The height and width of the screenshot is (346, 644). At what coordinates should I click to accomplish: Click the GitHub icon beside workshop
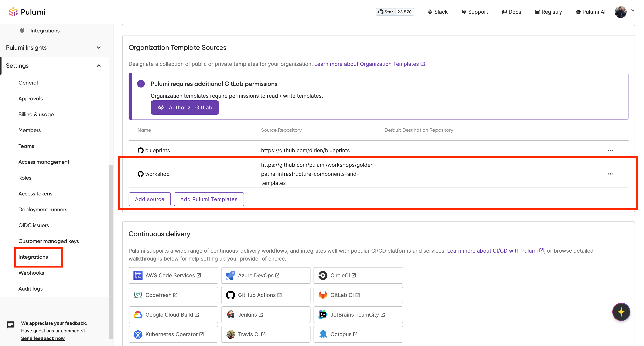pos(140,174)
